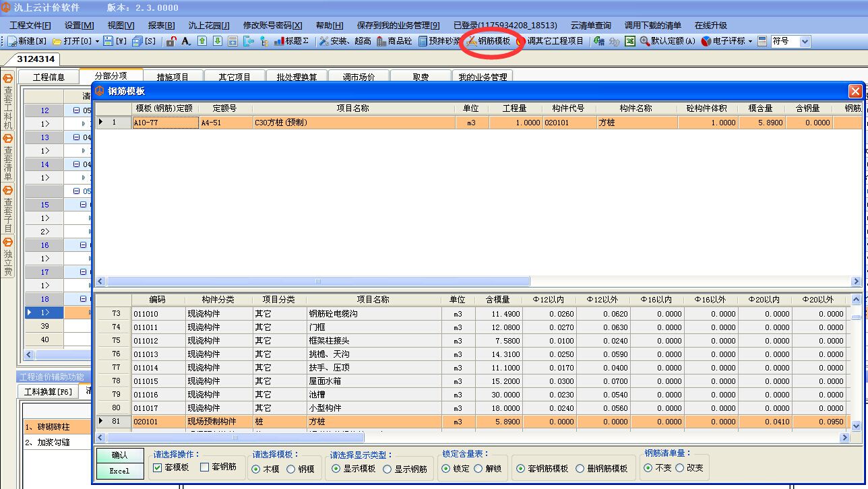Select the 屋面水箱 row in lower table

[x=474, y=381]
